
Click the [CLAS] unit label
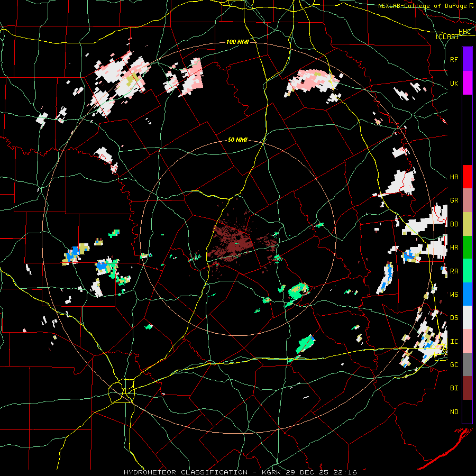coord(447,37)
